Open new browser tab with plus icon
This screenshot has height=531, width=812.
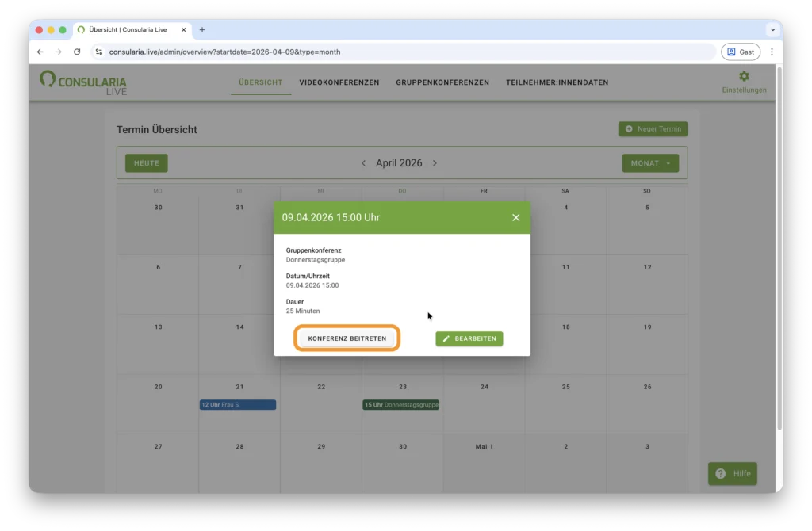click(202, 30)
